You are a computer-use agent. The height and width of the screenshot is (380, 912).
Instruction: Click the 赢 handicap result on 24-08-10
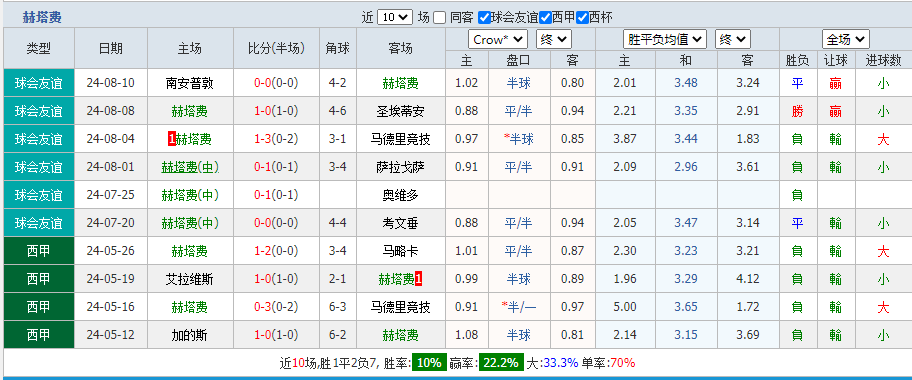[836, 83]
